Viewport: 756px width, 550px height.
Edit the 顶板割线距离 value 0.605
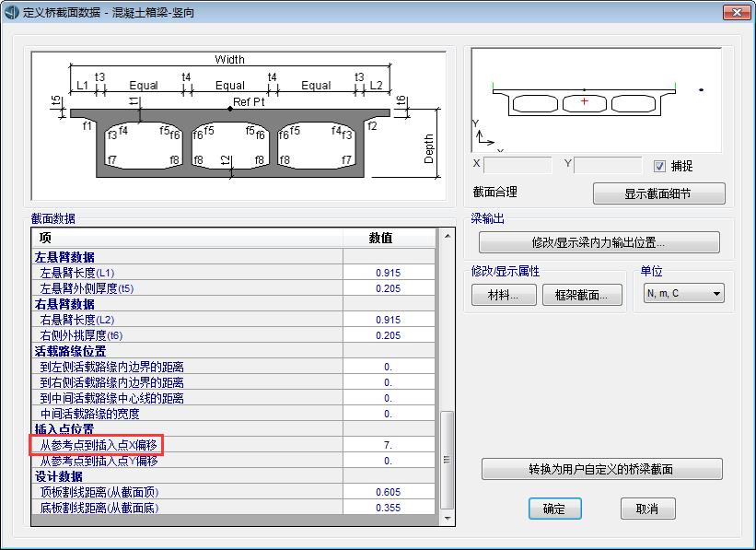[388, 492]
